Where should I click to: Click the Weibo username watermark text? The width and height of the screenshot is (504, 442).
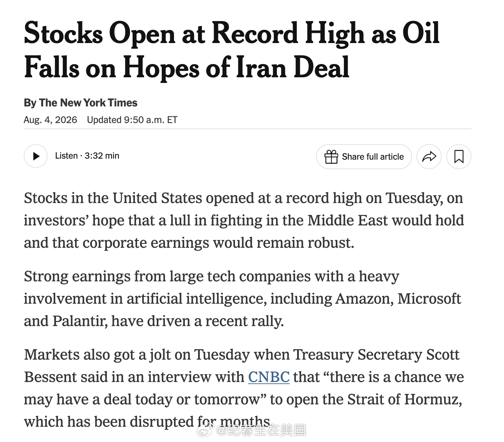point(261,430)
